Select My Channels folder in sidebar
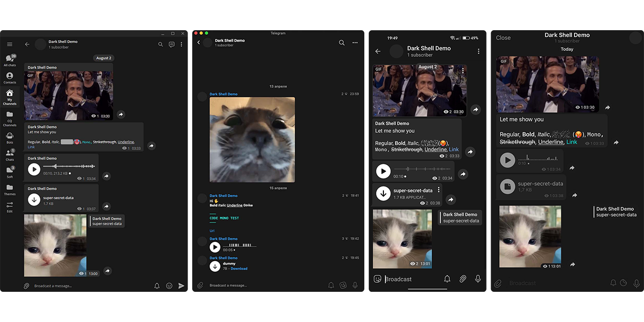This screenshot has width=644, height=322. (x=10, y=97)
